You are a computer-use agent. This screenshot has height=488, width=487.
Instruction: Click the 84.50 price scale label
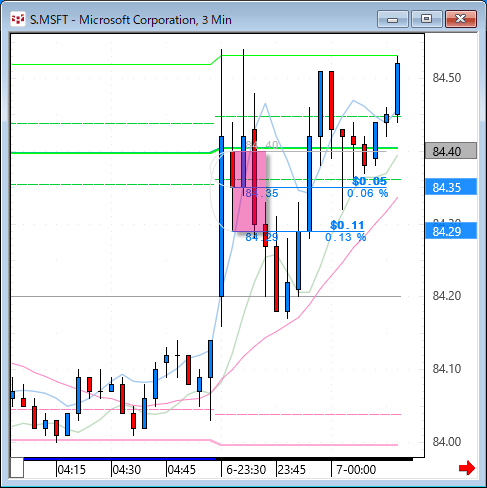point(447,78)
